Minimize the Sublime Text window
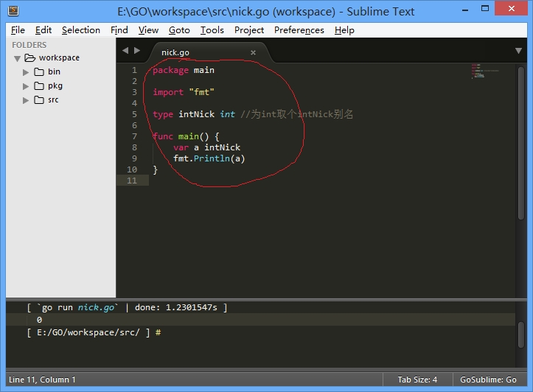Screen dimensions: 533x392 click(465, 10)
